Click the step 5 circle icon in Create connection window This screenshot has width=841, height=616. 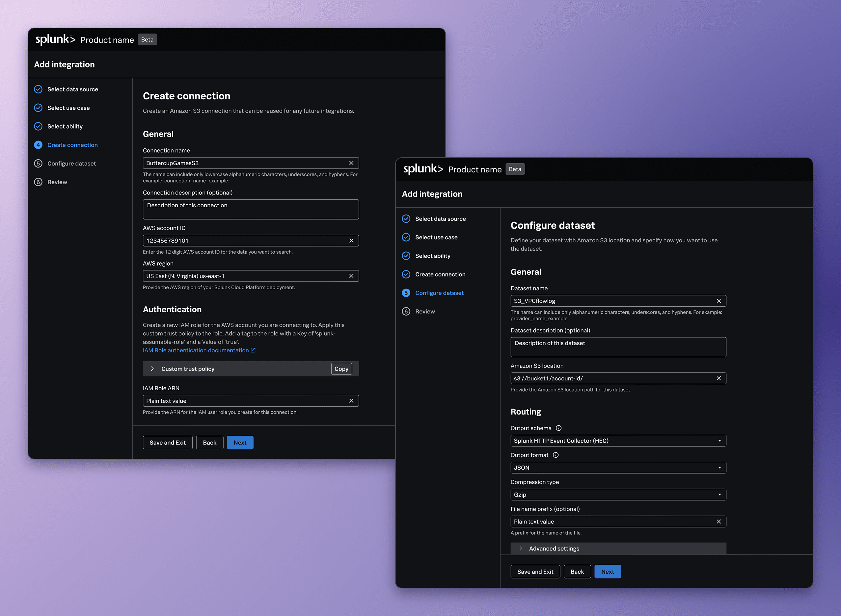pyautogui.click(x=38, y=163)
